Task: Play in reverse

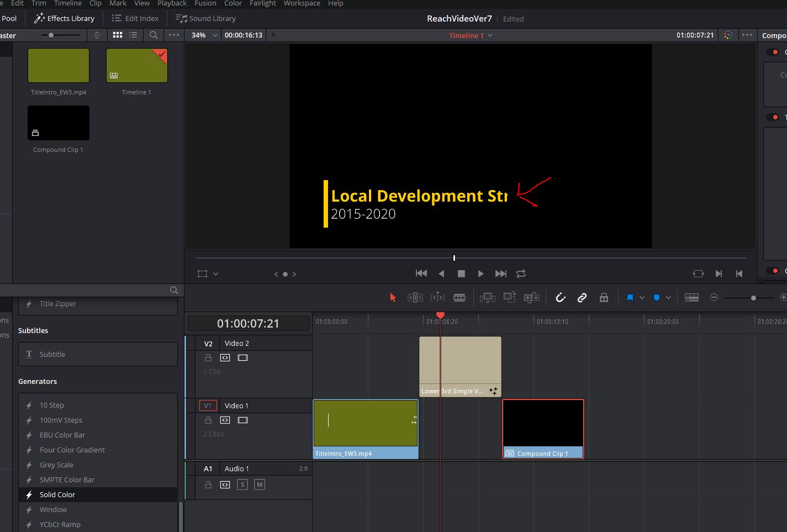Action: tap(441, 273)
